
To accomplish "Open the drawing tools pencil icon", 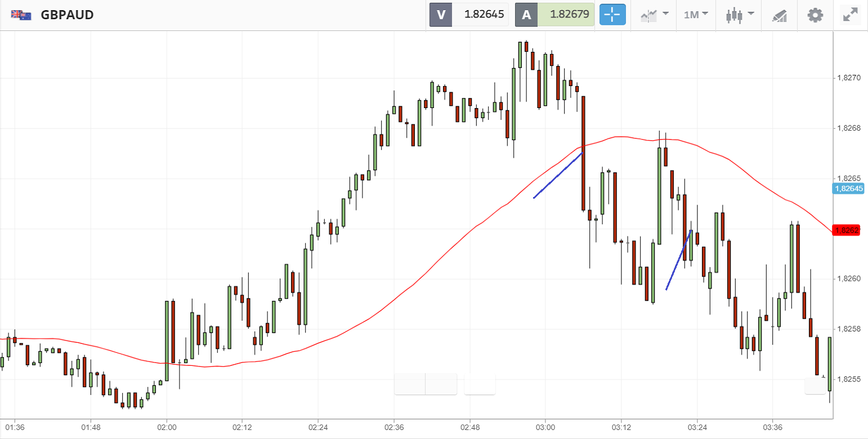I will pyautogui.click(x=779, y=15).
